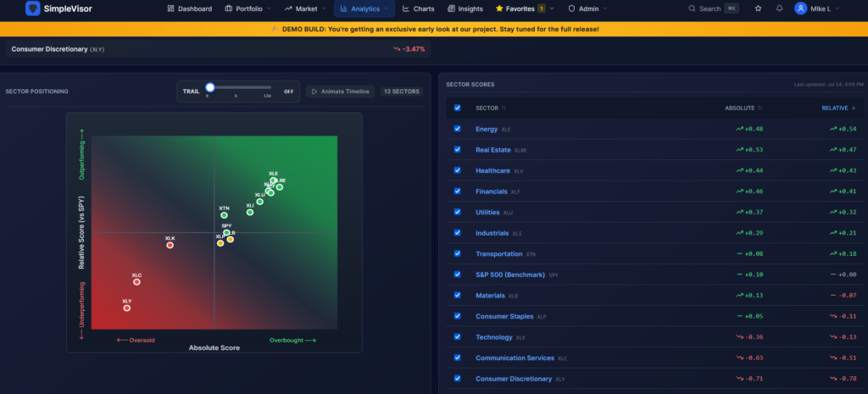868x394 pixels.
Task: Open the Communication Services link
Action: pyautogui.click(x=515, y=358)
